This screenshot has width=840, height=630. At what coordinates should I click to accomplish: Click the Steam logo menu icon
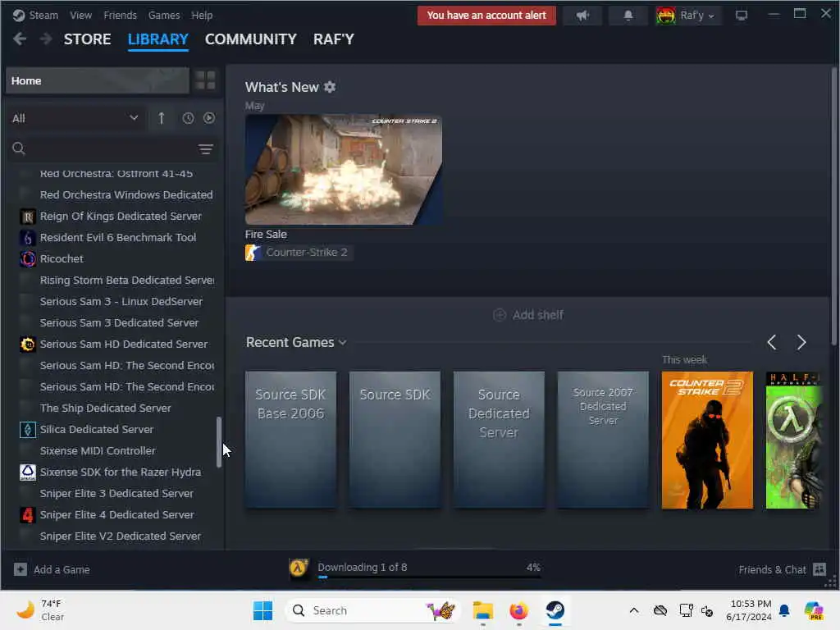19,15
